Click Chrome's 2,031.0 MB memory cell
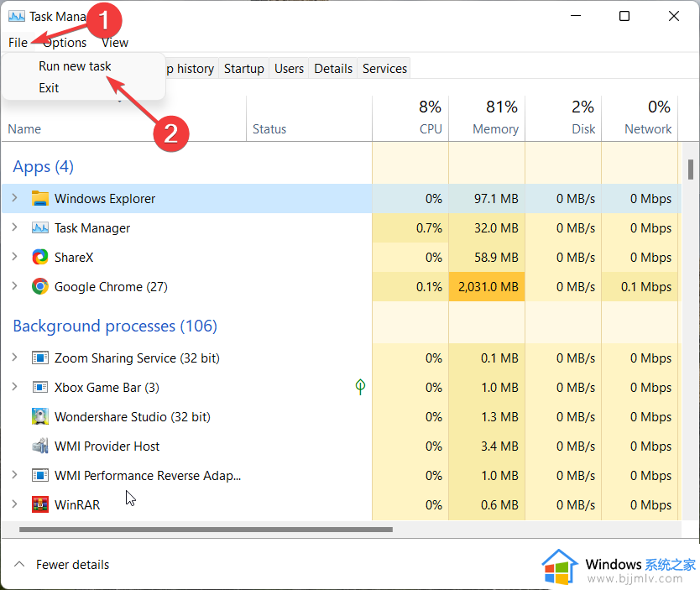The height and width of the screenshot is (590, 700). point(487,286)
